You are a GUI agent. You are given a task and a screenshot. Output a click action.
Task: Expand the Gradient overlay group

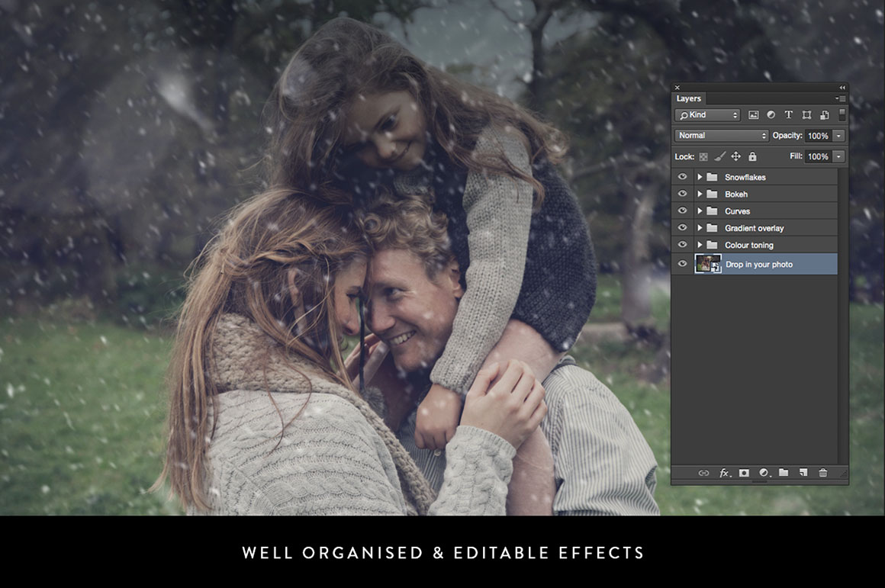pos(700,228)
